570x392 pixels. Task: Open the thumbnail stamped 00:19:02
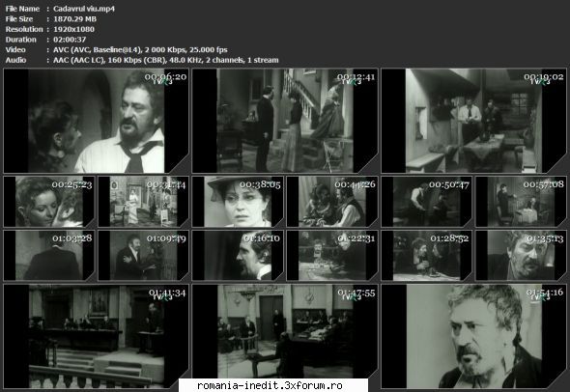(x=473, y=121)
